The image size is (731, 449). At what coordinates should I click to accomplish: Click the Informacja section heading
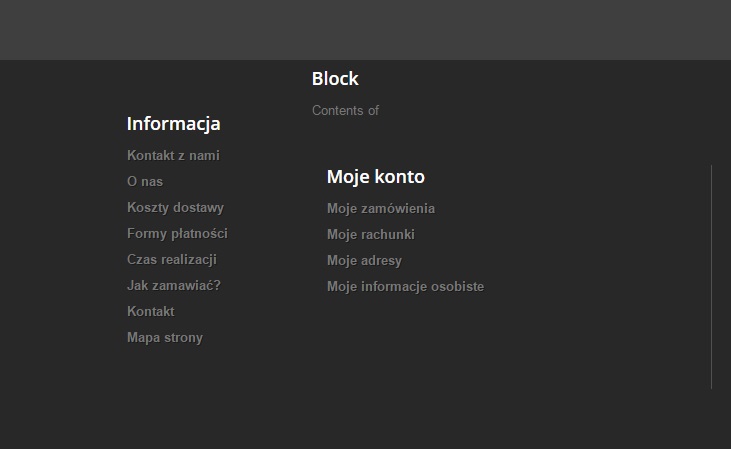coord(173,124)
